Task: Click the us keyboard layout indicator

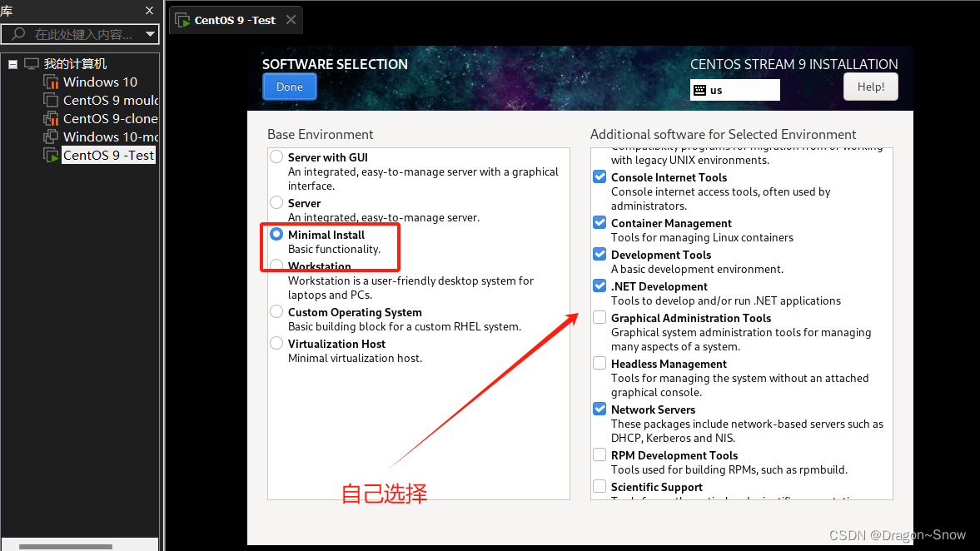Action: pyautogui.click(x=735, y=90)
